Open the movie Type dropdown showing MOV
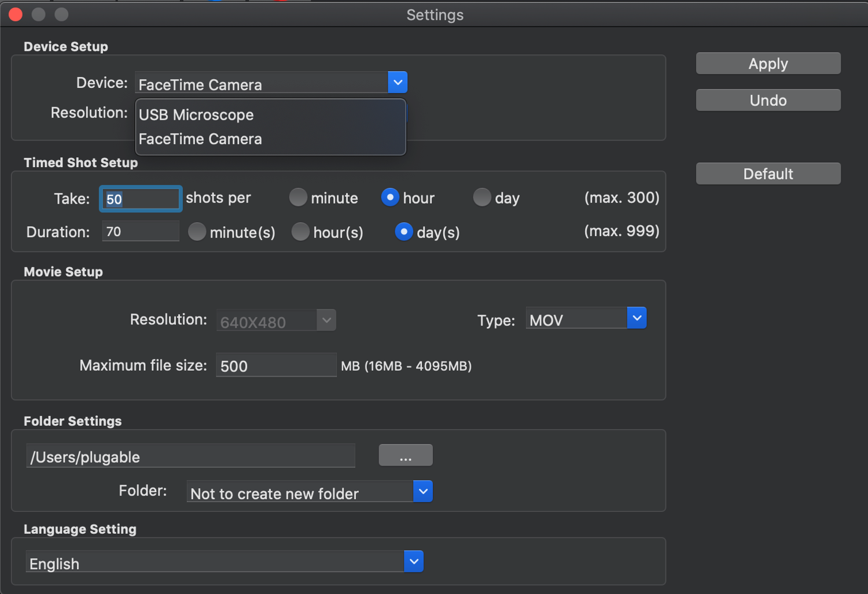 (637, 318)
